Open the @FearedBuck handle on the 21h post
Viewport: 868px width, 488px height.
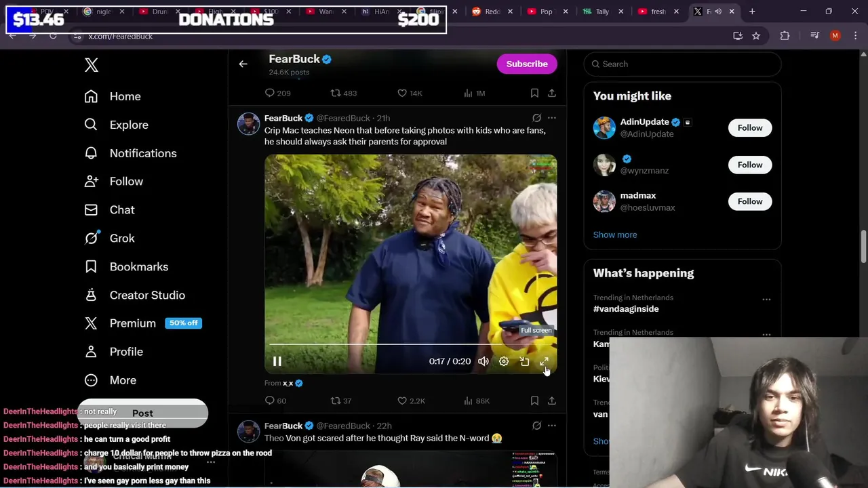point(343,118)
